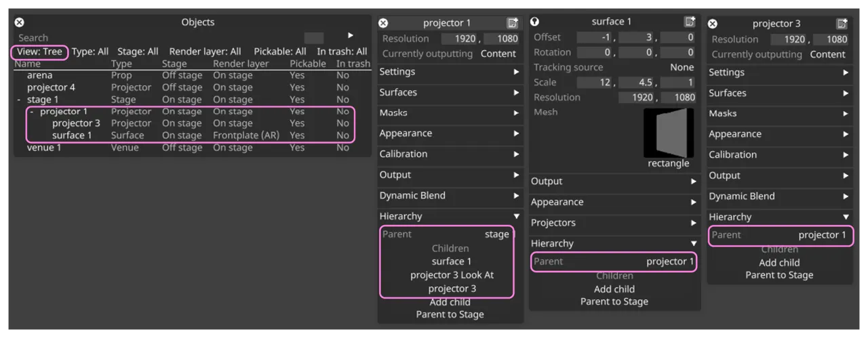This screenshot has width=868, height=338.
Task: Close the projector 3 editor with its X icon
Action: click(x=713, y=24)
